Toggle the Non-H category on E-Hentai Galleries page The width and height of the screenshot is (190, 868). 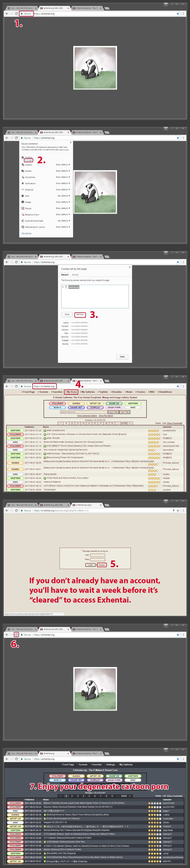(x=57, y=407)
